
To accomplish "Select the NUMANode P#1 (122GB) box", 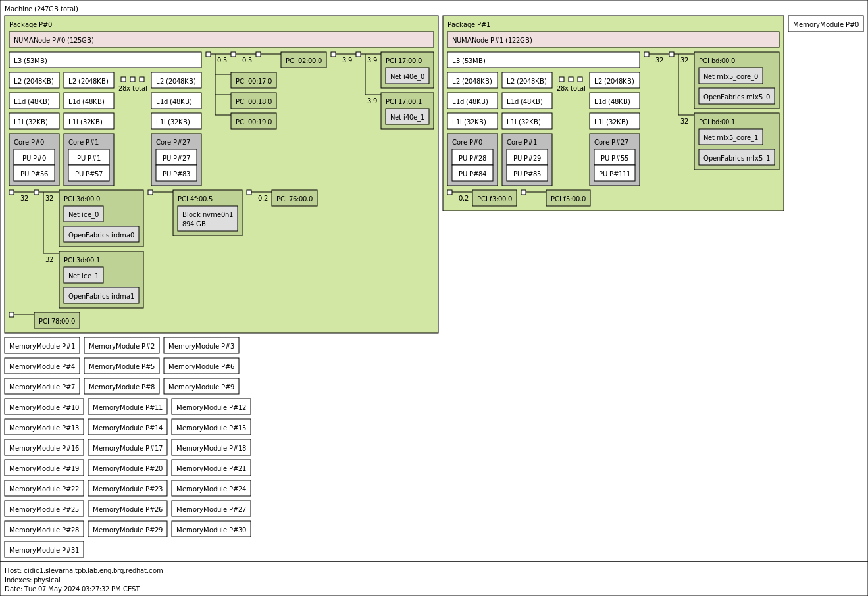I will [x=613, y=40].
